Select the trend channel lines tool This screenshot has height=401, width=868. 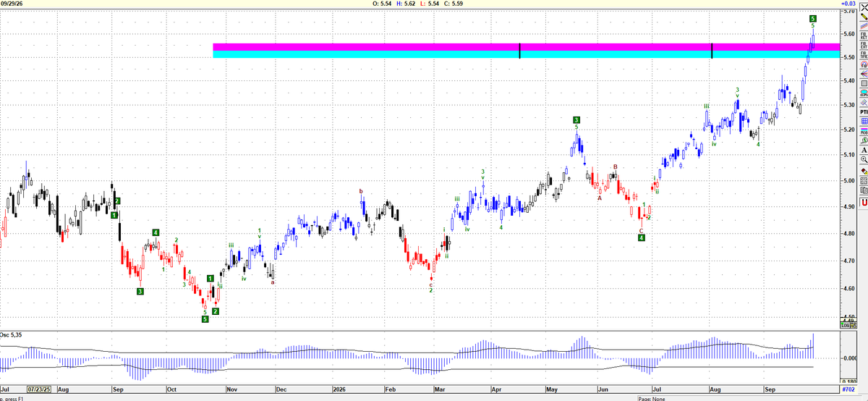[863, 25]
